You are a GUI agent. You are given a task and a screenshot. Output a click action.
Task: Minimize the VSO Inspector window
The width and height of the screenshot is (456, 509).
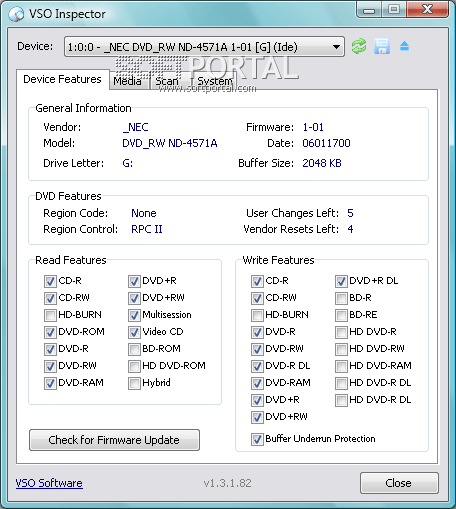tap(368, 10)
